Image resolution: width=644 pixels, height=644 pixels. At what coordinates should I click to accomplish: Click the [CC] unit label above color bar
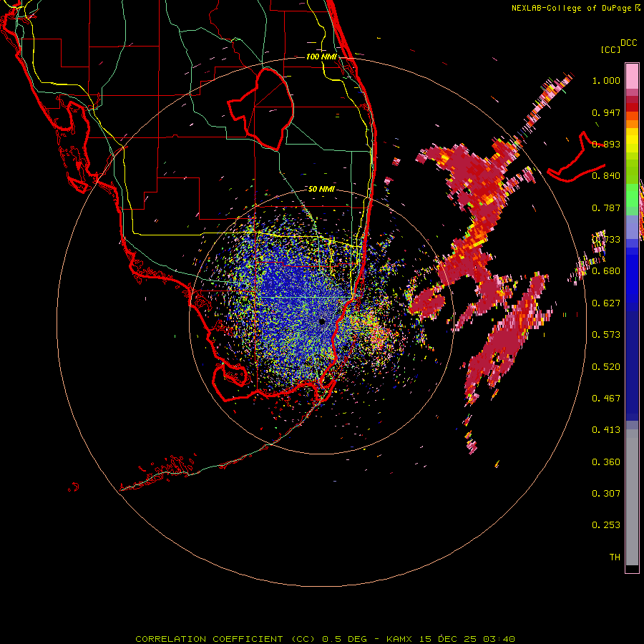pyautogui.click(x=610, y=49)
